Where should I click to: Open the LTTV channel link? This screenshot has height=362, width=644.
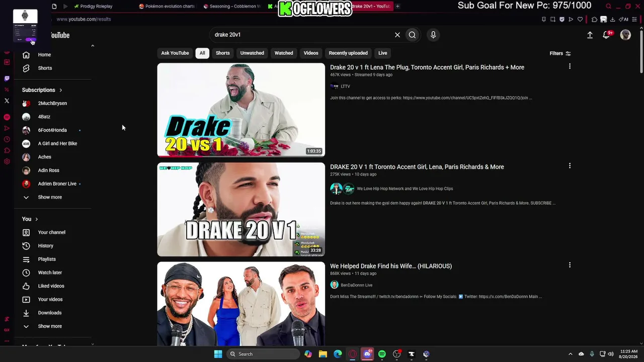(345, 86)
